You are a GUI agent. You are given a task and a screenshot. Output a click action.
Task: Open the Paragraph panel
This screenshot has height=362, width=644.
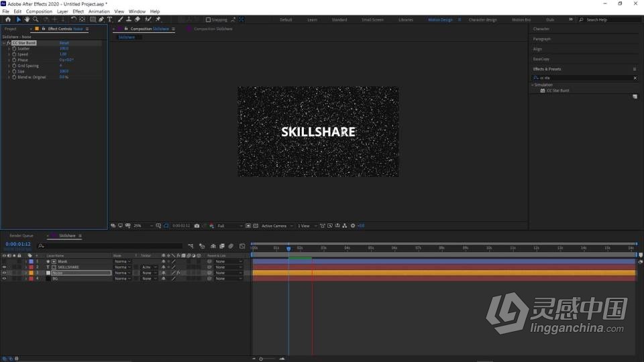click(x=542, y=39)
